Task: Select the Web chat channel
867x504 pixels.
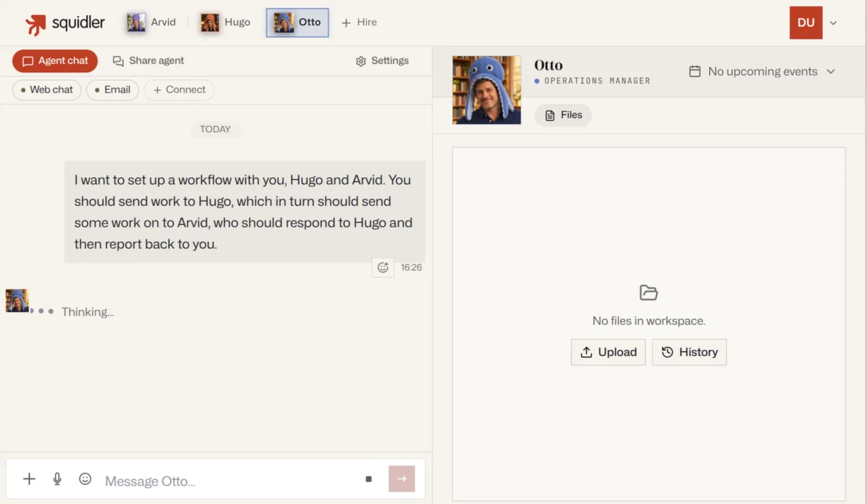Action: tap(47, 90)
